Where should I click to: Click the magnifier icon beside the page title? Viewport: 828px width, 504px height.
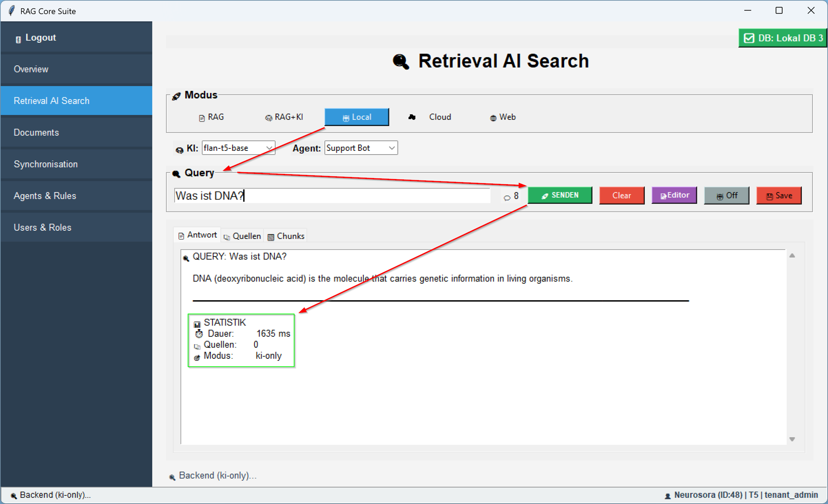(x=401, y=62)
